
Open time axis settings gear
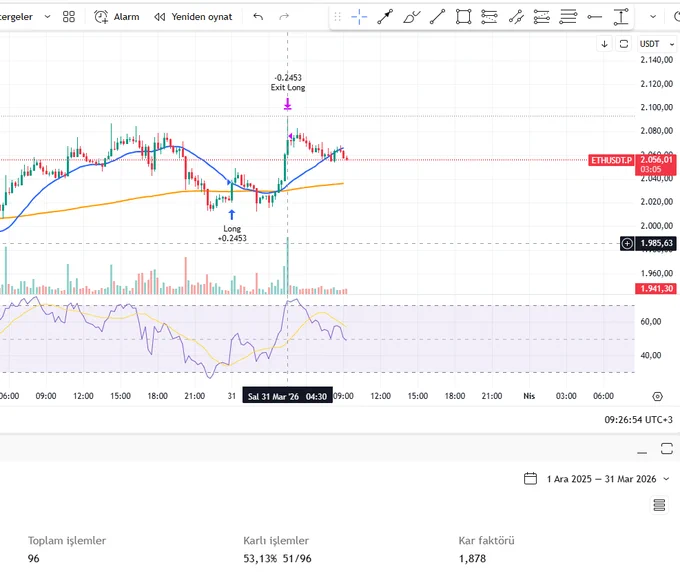(x=657, y=396)
